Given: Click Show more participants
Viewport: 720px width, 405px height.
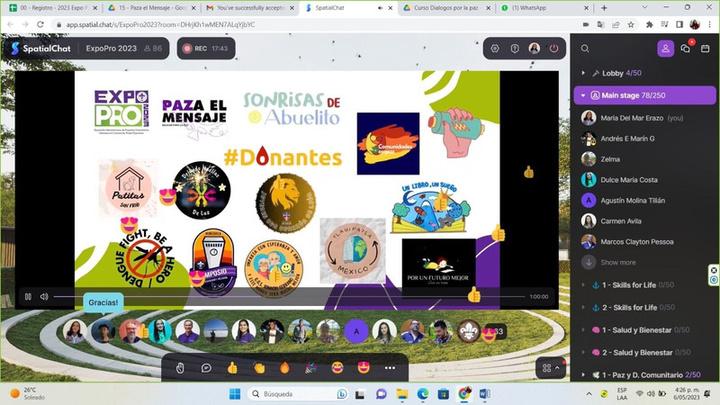Looking at the screenshot, I should [x=618, y=263].
